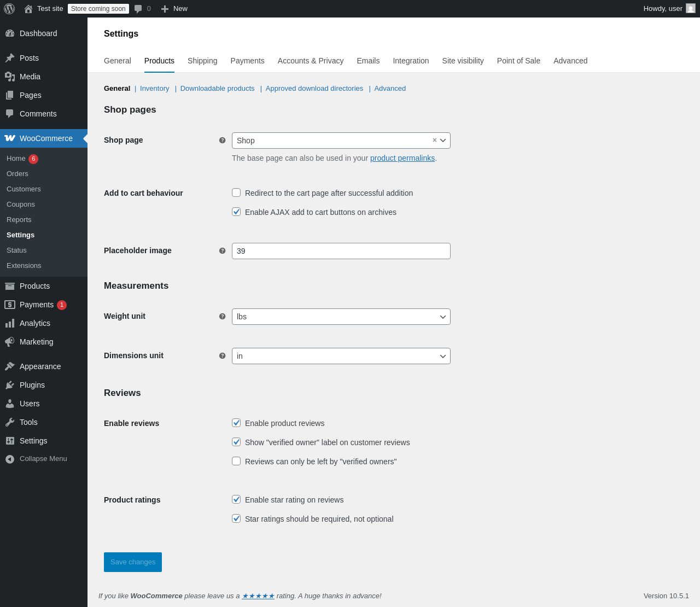
Task: Click the help icon for Placeholder image
Action: click(222, 251)
